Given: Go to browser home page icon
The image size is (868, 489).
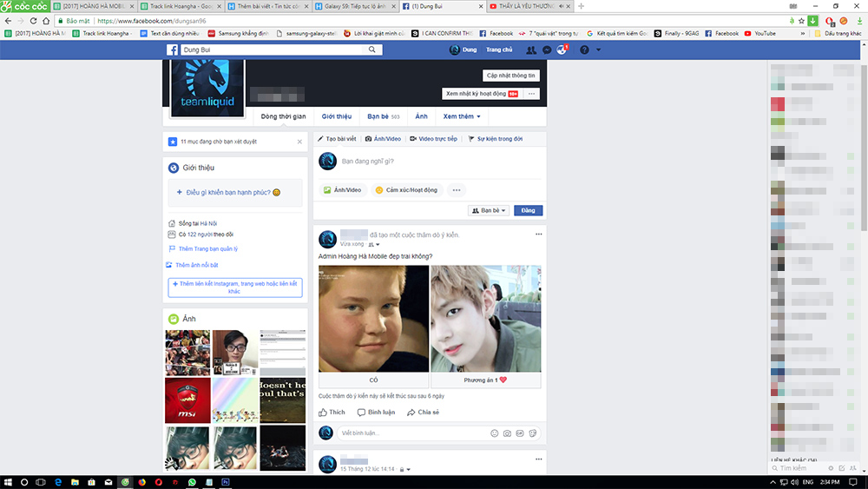Looking at the screenshot, I should click(46, 21).
